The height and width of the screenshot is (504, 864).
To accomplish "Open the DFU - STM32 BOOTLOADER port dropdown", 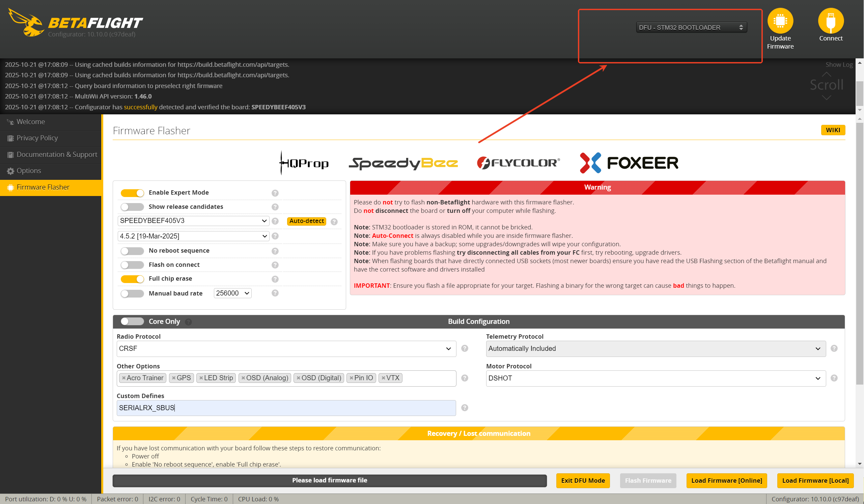I will click(x=691, y=27).
